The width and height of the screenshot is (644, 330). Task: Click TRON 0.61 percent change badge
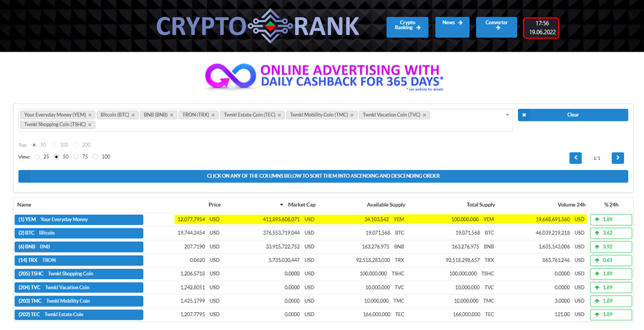611,260
